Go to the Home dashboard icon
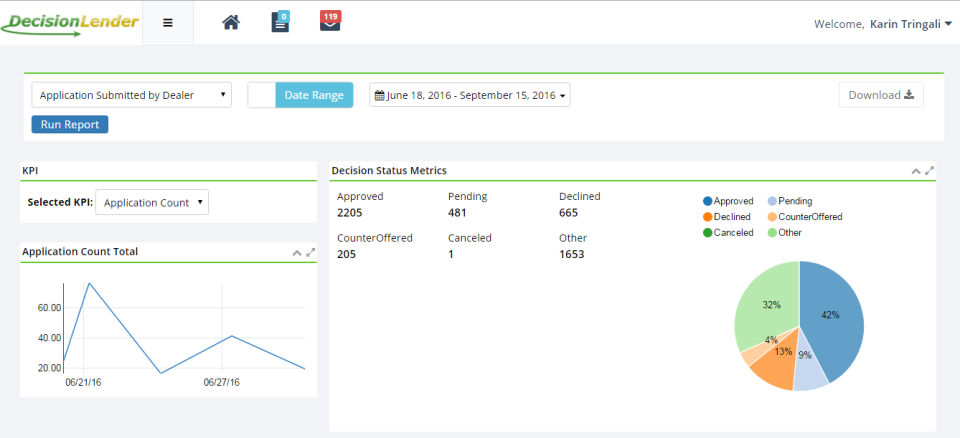 tap(231, 22)
